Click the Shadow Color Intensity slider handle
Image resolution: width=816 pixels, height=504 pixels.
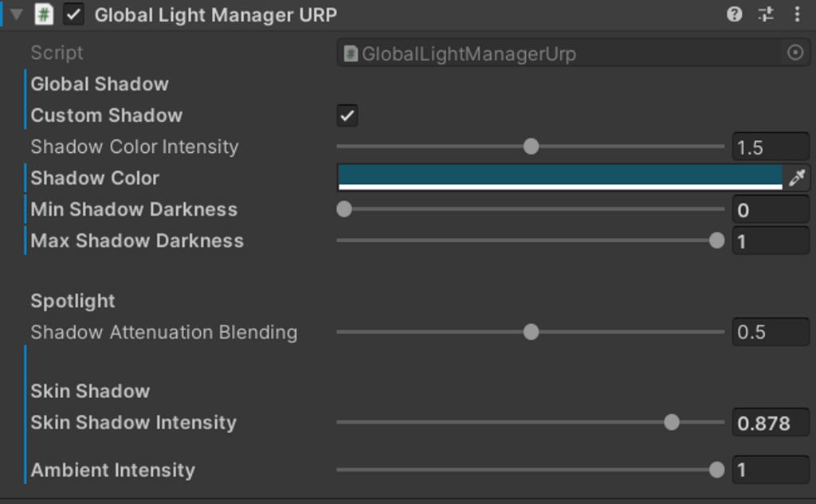(531, 147)
